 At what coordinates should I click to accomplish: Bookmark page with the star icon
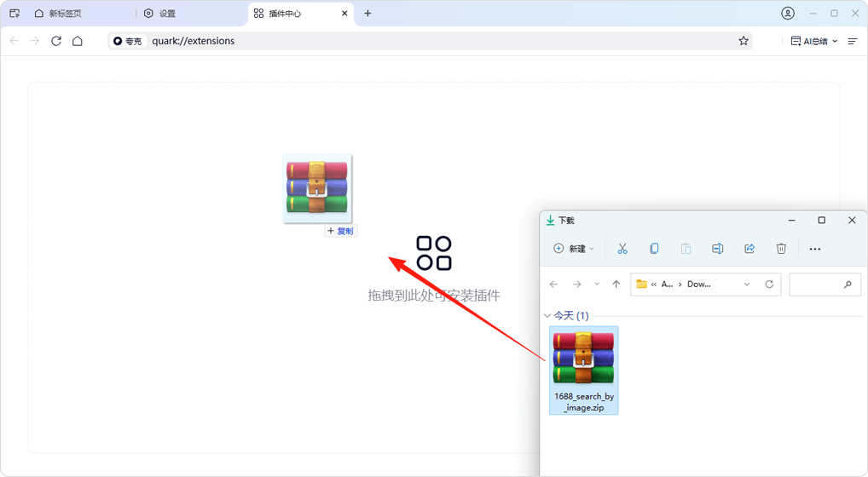(744, 41)
